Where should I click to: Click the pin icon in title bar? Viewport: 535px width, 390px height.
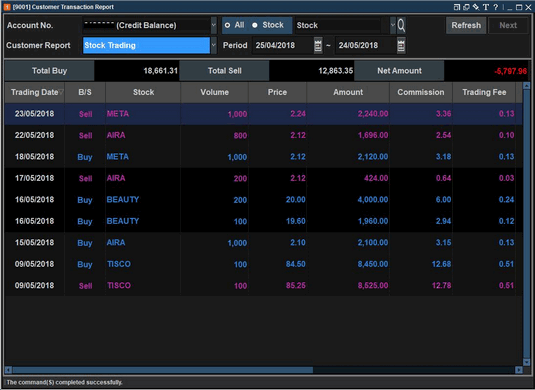pos(476,7)
